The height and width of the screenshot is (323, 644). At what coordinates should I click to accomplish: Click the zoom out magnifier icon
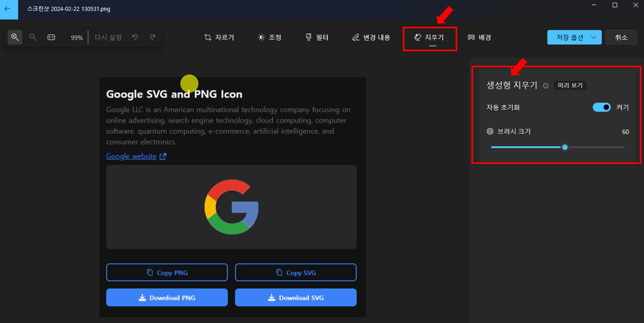[33, 37]
